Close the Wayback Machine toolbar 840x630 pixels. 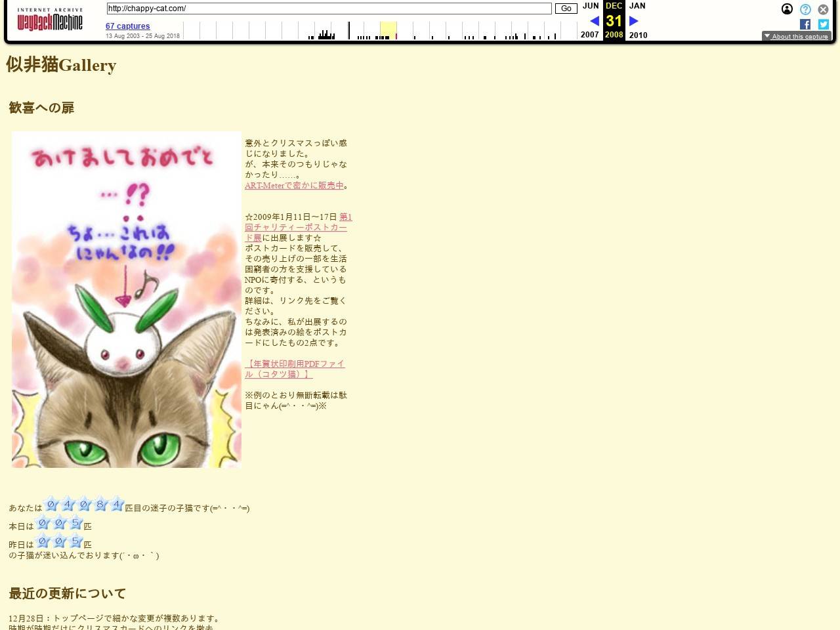[x=823, y=9]
